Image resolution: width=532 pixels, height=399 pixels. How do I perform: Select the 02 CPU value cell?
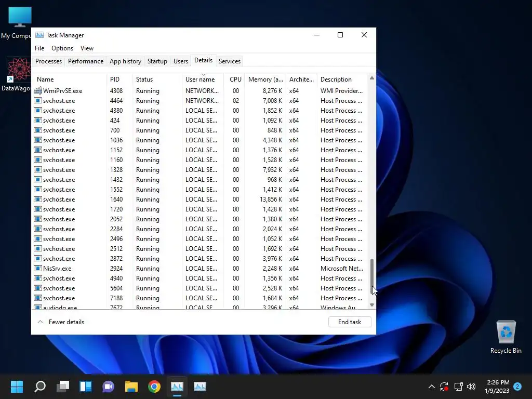[236, 100]
